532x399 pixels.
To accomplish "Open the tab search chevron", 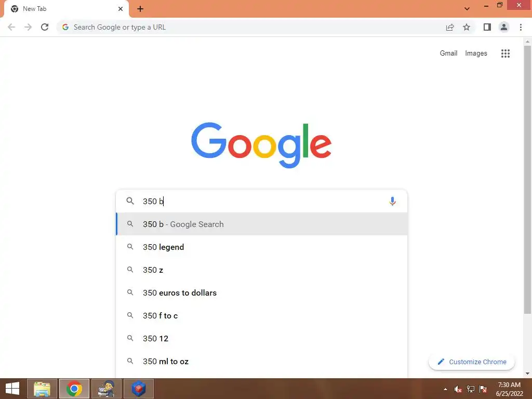I will (x=467, y=9).
